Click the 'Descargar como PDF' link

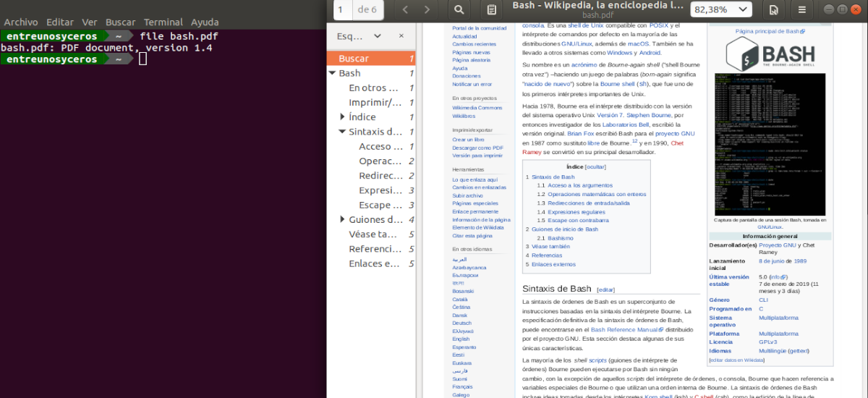coord(477,148)
